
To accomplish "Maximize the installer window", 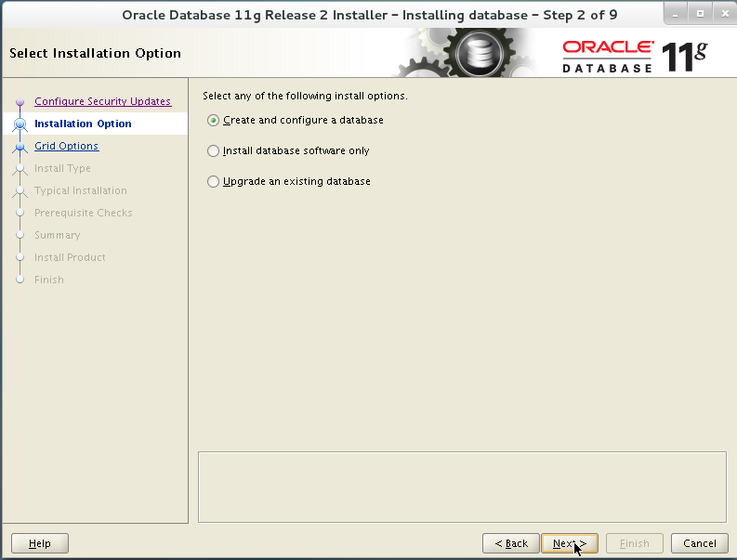I will pos(700,14).
